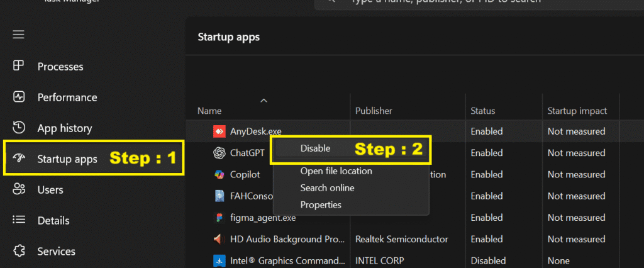Click the Enabled status of Copilot

click(x=487, y=174)
